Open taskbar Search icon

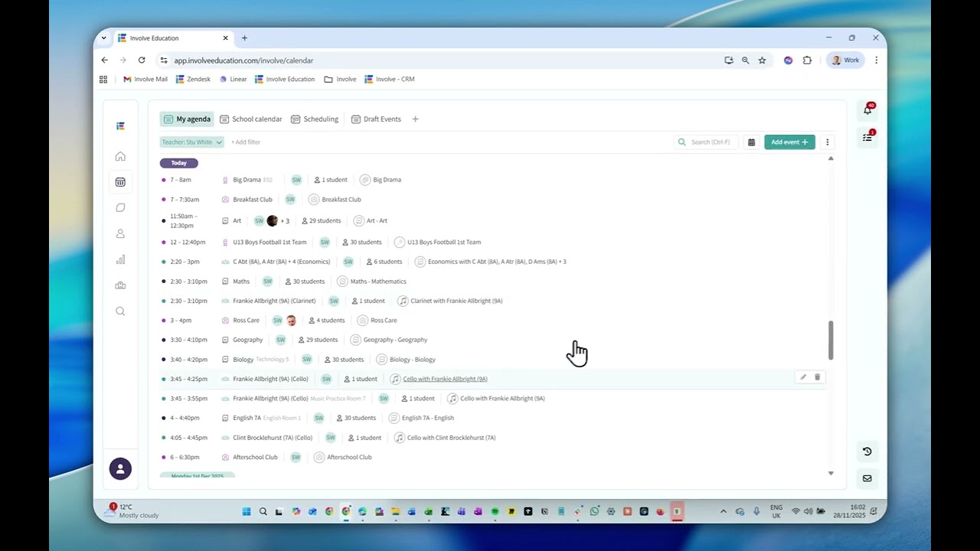[x=263, y=511]
